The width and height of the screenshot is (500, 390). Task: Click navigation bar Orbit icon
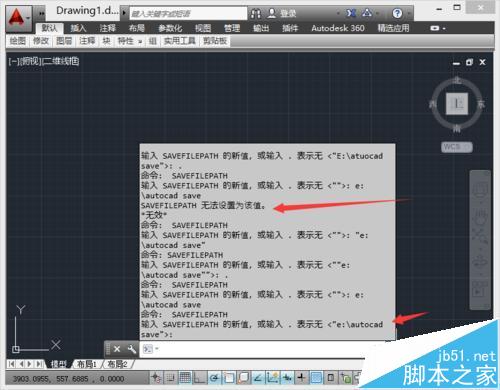(x=480, y=262)
